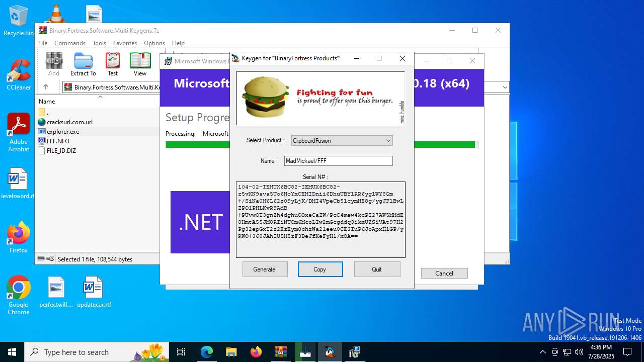Open the File menu in WinRAR
644x362 pixels.
click(43, 43)
